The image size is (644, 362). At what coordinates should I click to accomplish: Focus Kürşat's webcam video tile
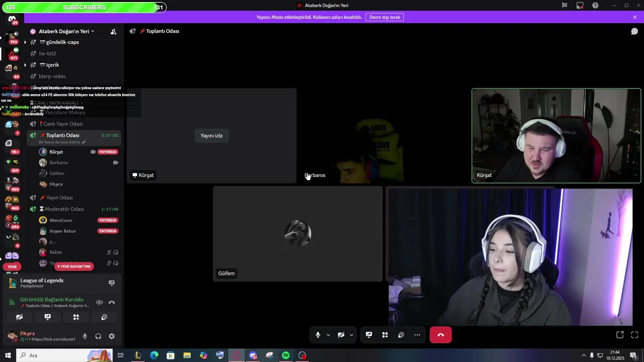coord(556,136)
